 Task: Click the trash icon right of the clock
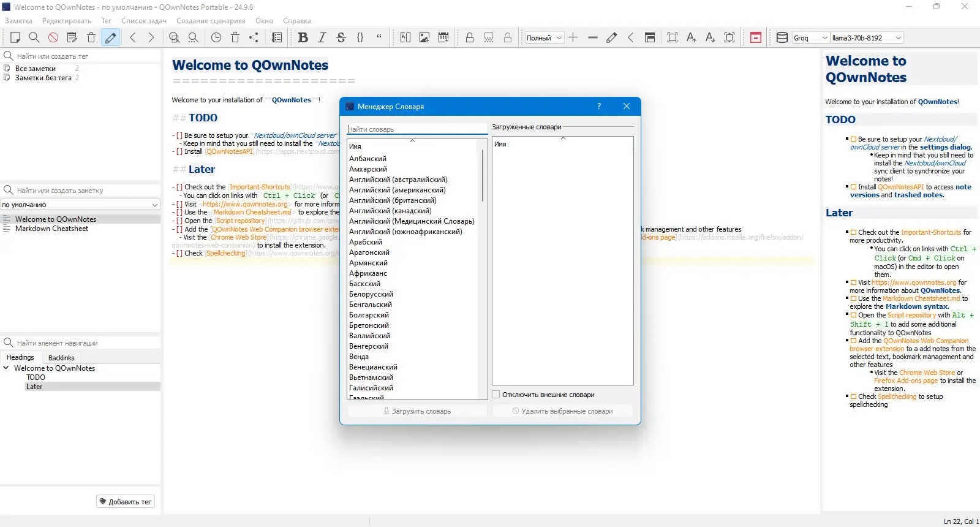235,37
